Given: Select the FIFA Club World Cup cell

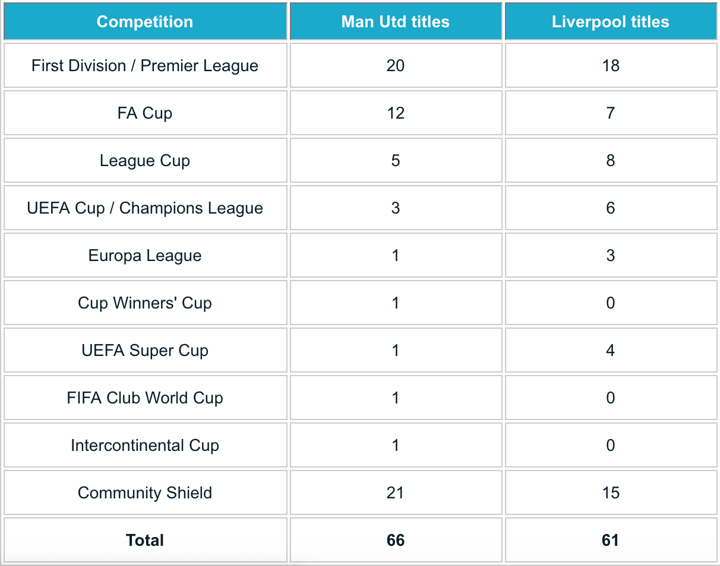Looking at the screenshot, I should [145, 398].
